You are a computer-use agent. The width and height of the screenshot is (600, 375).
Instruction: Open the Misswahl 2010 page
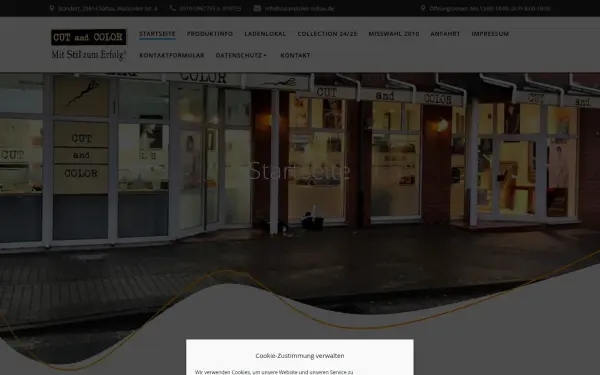point(394,34)
